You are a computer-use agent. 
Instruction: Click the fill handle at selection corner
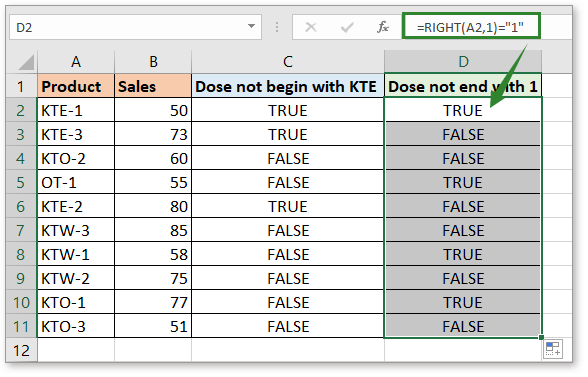tap(541, 337)
